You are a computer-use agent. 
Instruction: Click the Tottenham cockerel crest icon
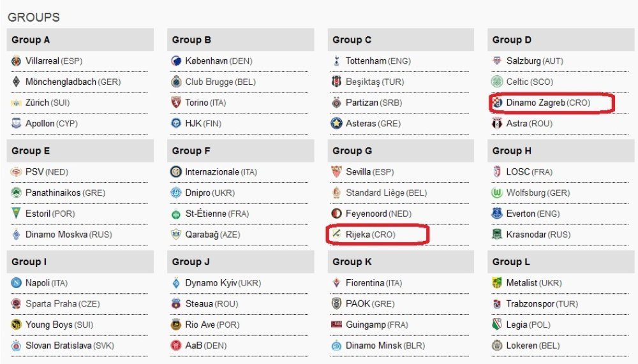coord(336,61)
